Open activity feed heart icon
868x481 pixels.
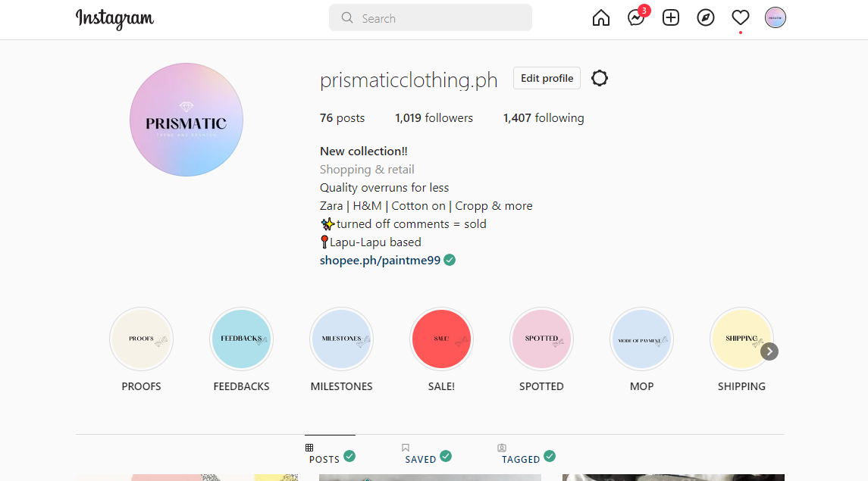(x=741, y=18)
